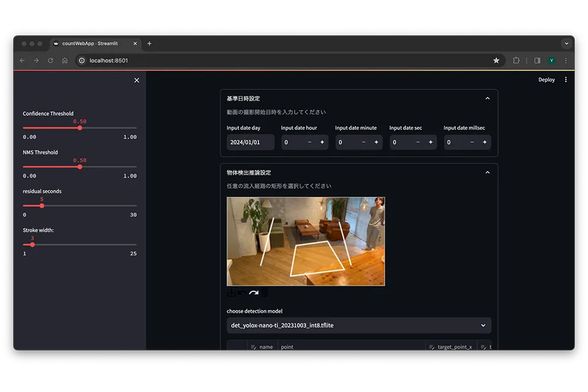The image size is (588, 392).
Task: View site information for localhost:8501
Action: point(81,61)
